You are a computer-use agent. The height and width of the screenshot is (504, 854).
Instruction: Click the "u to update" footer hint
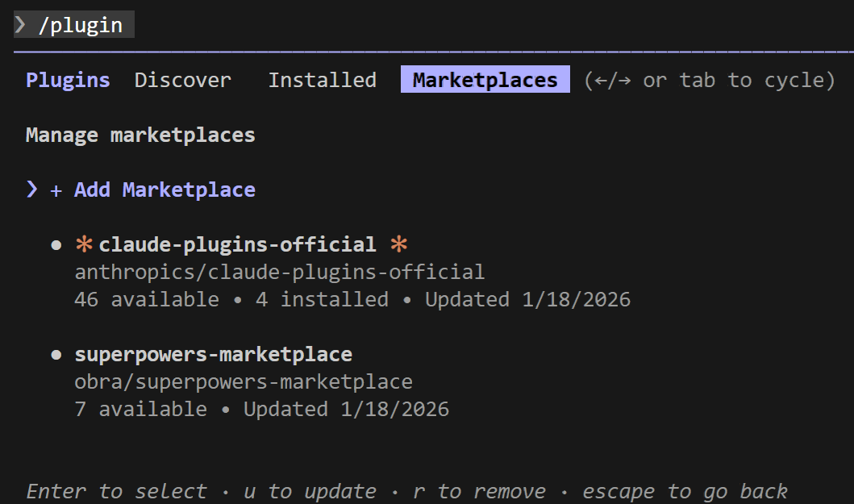click(x=310, y=491)
